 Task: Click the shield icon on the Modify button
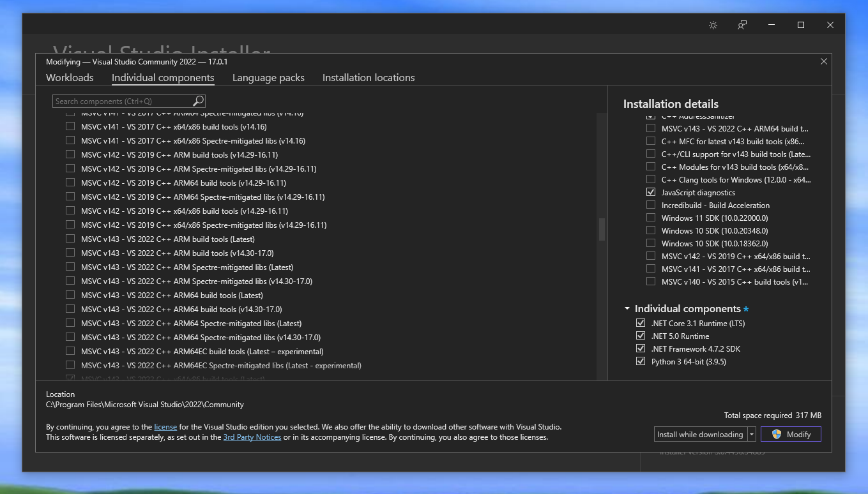(x=775, y=434)
